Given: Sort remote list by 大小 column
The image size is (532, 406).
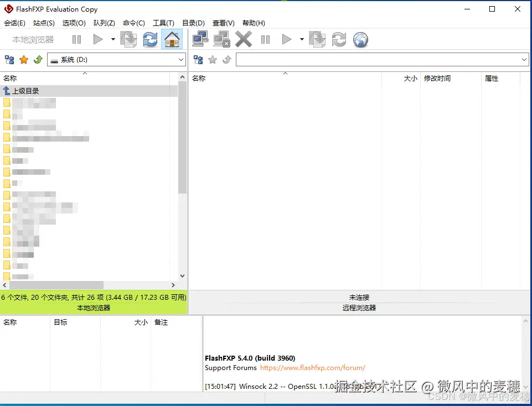Looking at the screenshot, I should (401, 79).
